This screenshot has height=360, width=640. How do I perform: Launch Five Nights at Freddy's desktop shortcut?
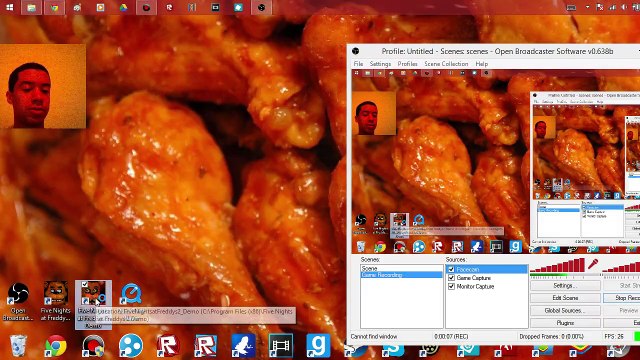pyautogui.click(x=56, y=301)
